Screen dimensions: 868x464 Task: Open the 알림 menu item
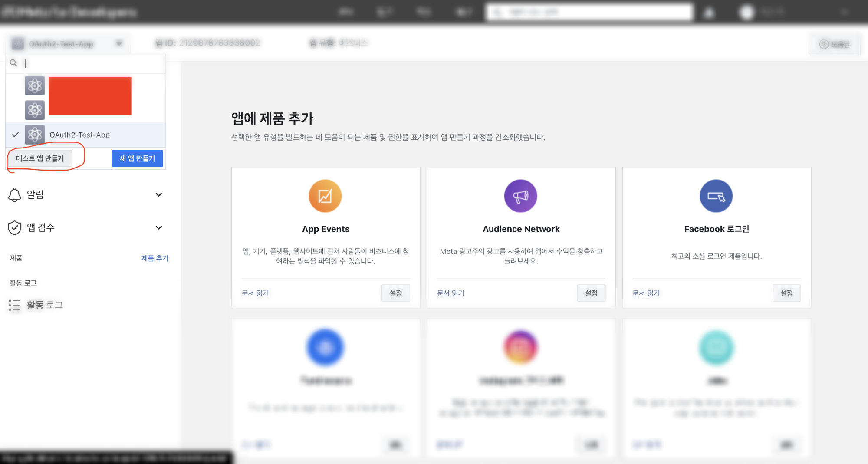pyautogui.click(x=85, y=195)
